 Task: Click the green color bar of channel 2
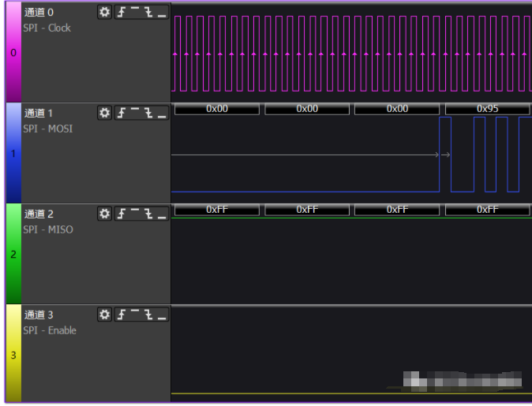point(13,254)
